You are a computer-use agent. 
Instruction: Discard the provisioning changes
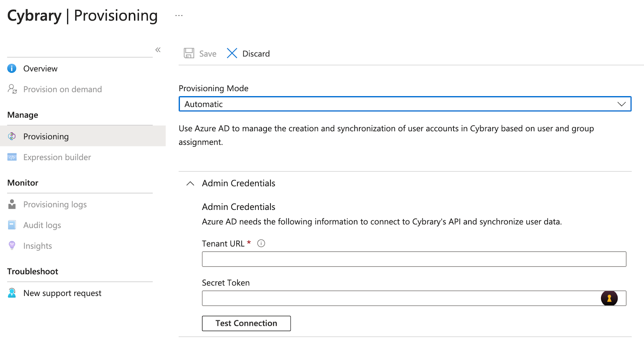pyautogui.click(x=248, y=53)
